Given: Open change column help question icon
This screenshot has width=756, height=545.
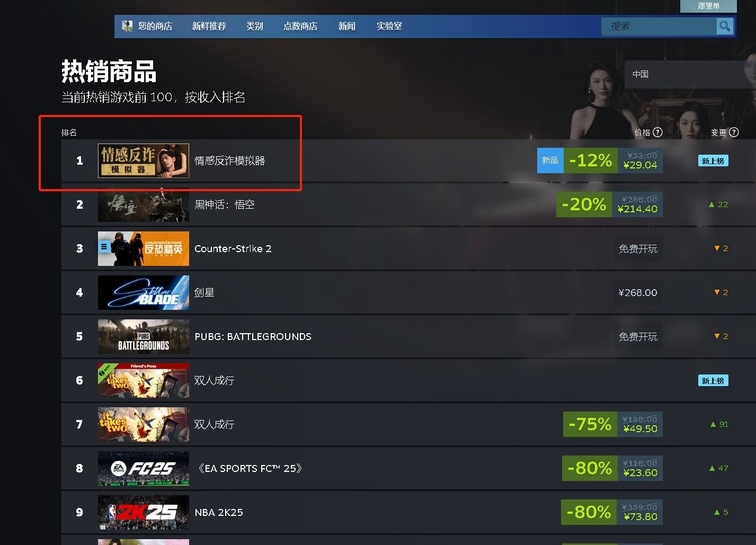Looking at the screenshot, I should [x=734, y=132].
